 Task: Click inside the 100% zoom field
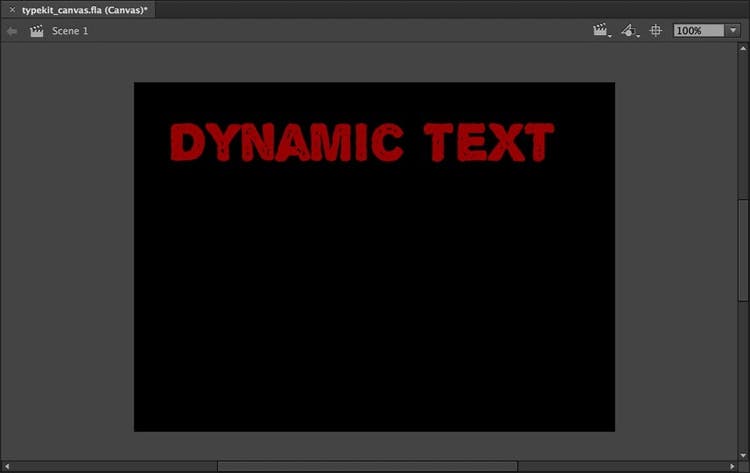click(698, 31)
